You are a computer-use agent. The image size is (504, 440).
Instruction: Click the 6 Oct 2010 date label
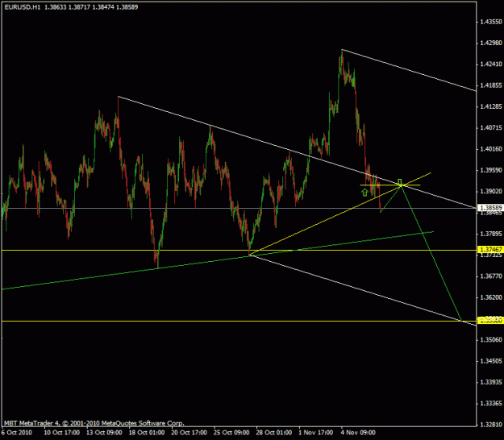point(17,433)
